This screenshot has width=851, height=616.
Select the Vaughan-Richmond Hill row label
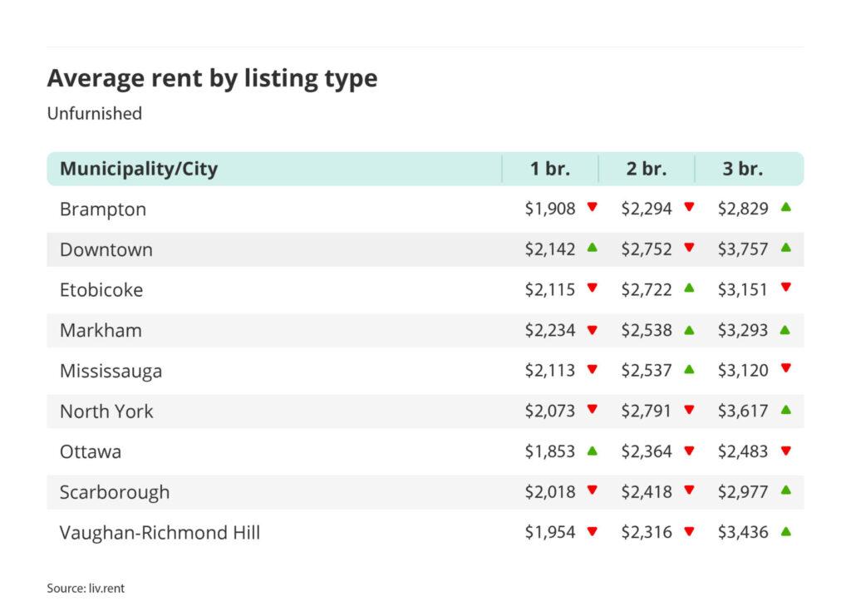click(x=160, y=532)
